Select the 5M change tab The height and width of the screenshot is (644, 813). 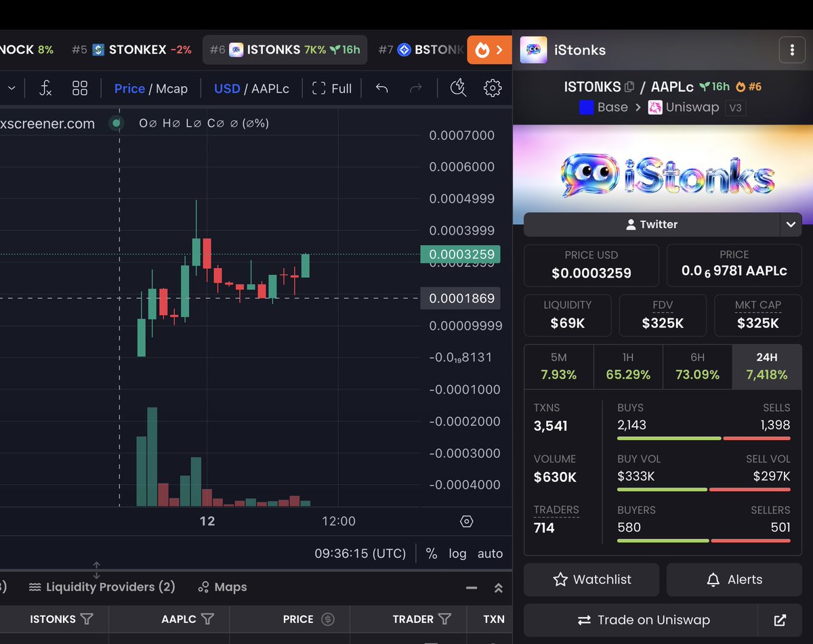[559, 366]
